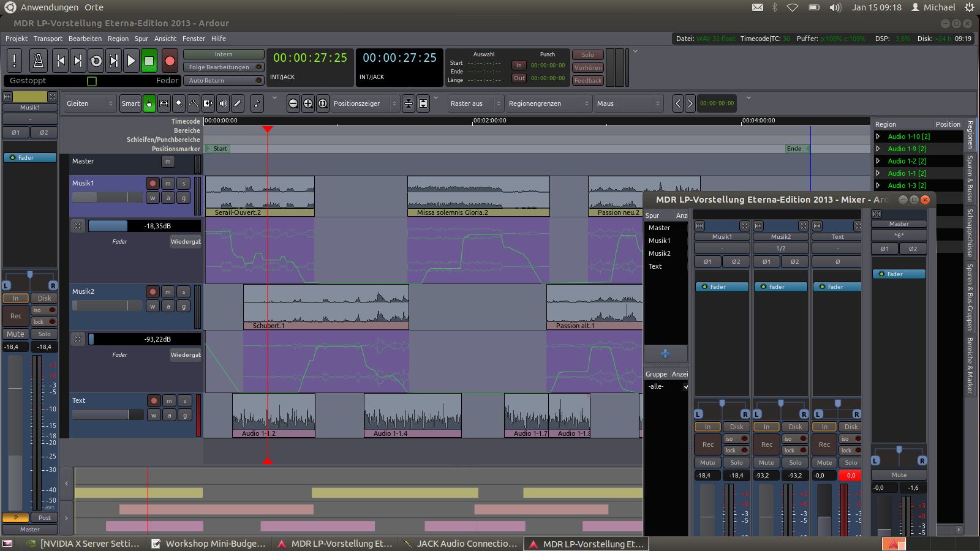Enable loop playback in transport bar
The width and height of the screenshot is (980, 551).
(x=96, y=61)
